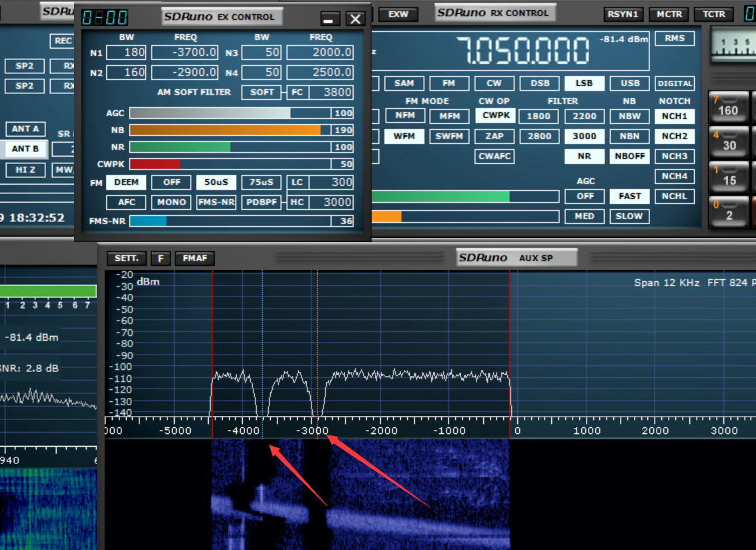Open SETT. in AUX SP window

pos(126,259)
